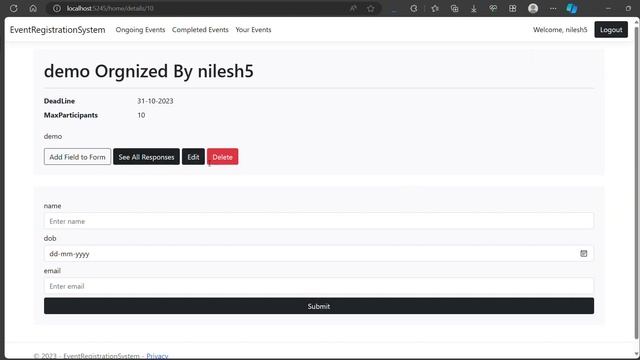This screenshot has height=360, width=640.
Task: Go to EventRegistrationSystem brand link
Action: 58,30
